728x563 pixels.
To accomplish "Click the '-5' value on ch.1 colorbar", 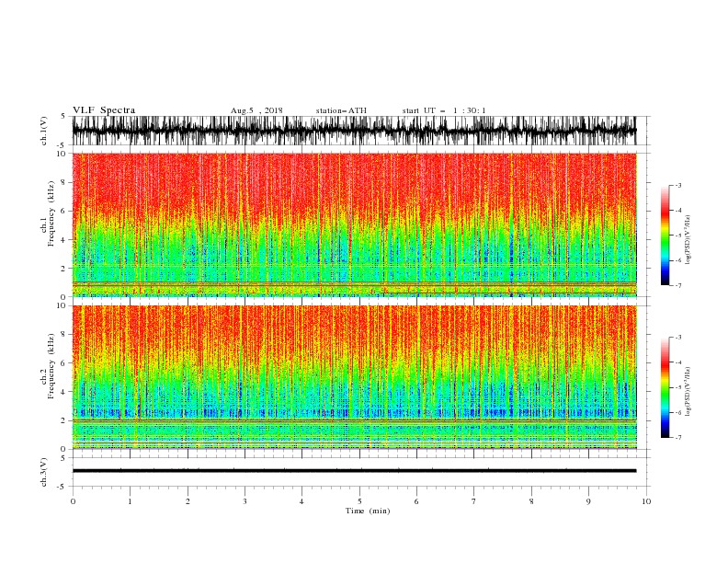I will [678, 236].
